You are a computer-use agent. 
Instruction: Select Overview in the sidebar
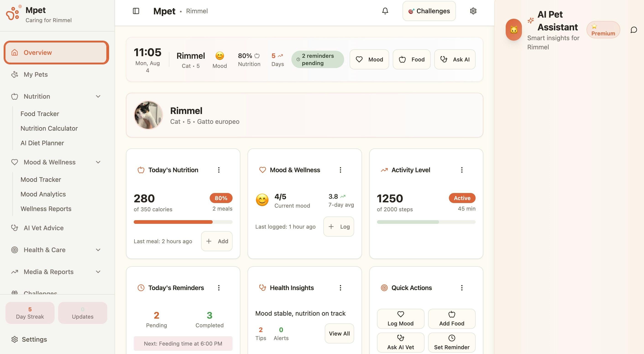(56, 53)
